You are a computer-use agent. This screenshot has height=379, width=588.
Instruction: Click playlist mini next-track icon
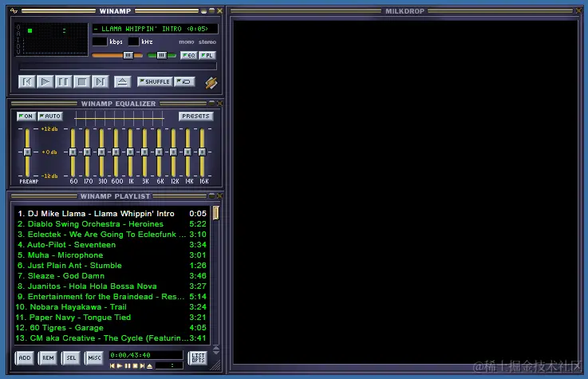tap(142, 365)
